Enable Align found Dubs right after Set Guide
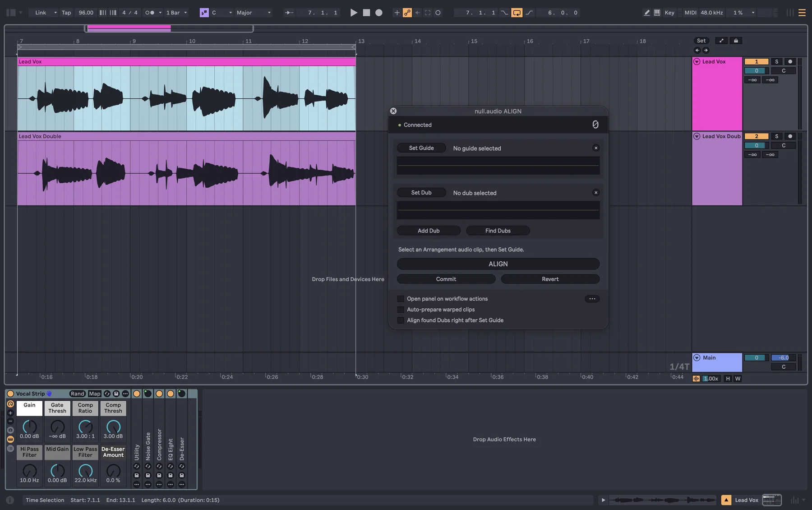812x510 pixels. (401, 320)
